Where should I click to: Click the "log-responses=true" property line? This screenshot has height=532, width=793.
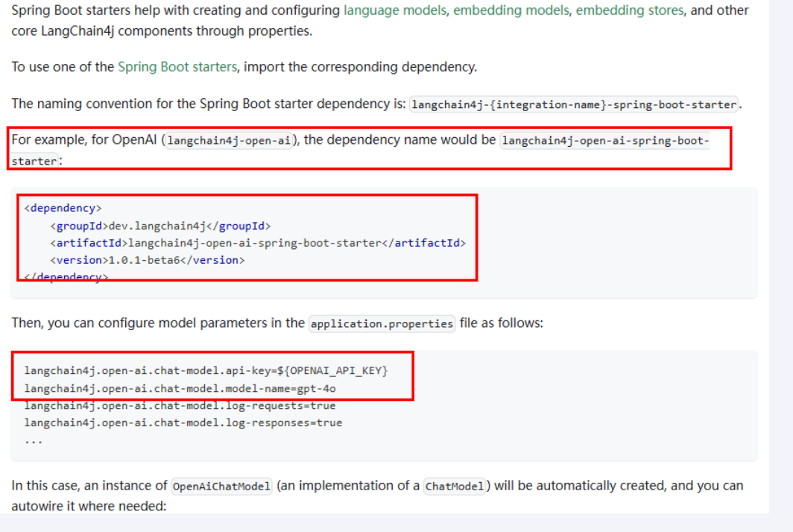coord(183,422)
